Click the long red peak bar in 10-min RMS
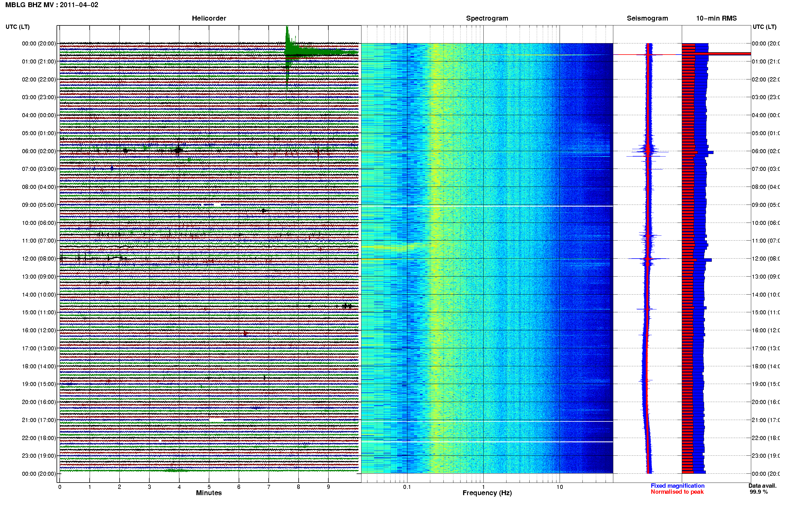The width and height of the screenshot is (812, 508). [x=716, y=54]
